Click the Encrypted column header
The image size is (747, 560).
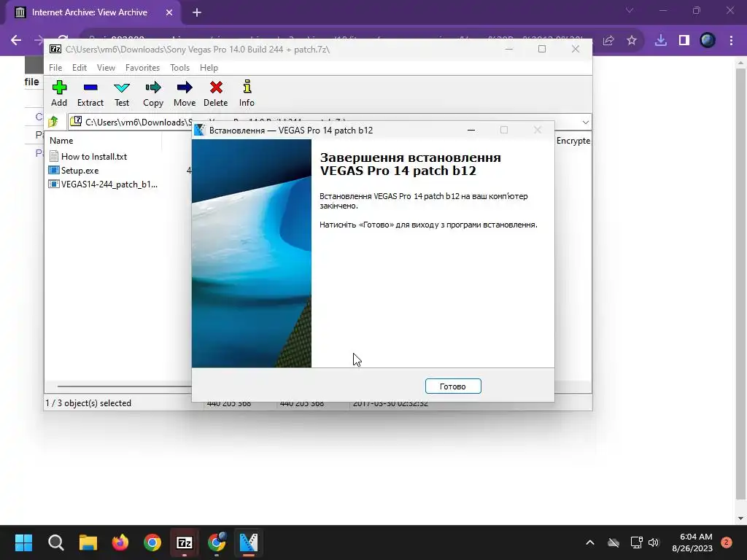573,141
